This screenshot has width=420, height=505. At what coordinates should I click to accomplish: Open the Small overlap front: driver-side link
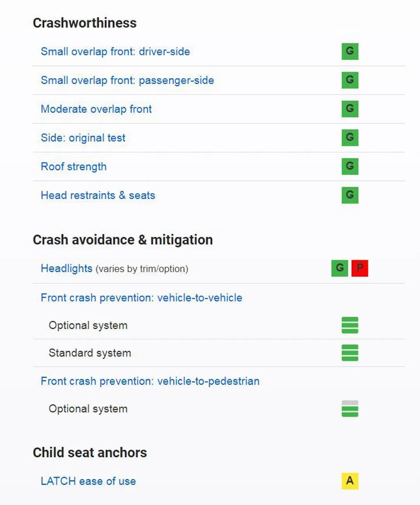pyautogui.click(x=115, y=51)
